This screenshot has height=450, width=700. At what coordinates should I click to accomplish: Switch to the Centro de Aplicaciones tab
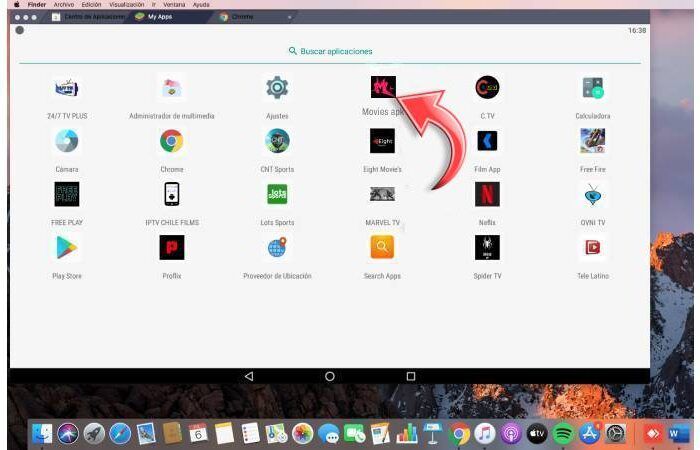pyautogui.click(x=88, y=17)
